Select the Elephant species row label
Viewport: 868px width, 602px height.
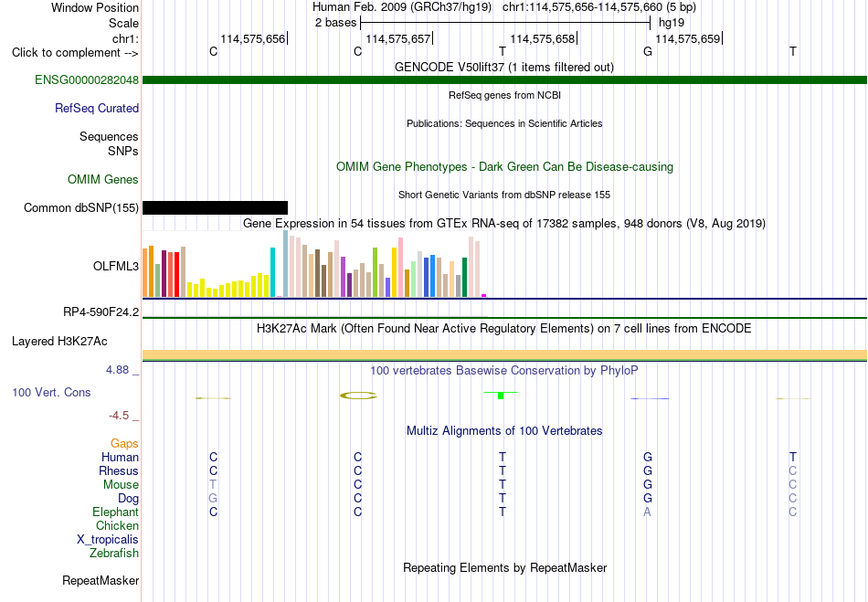115,512
